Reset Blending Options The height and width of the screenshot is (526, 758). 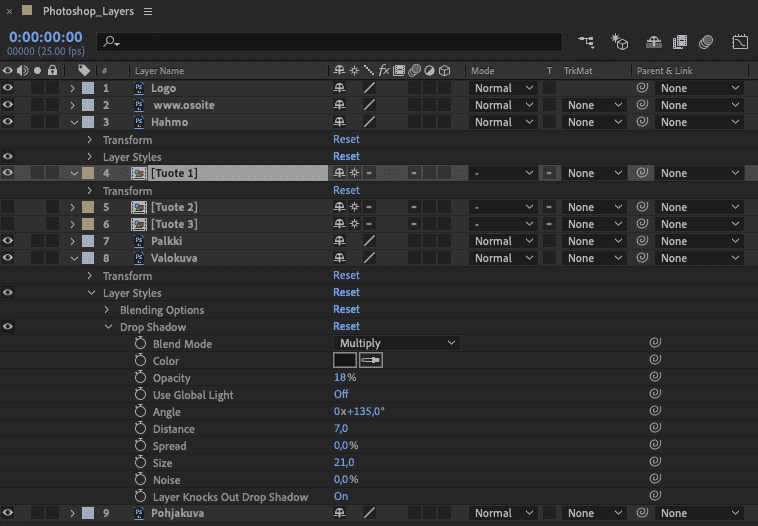pos(346,309)
